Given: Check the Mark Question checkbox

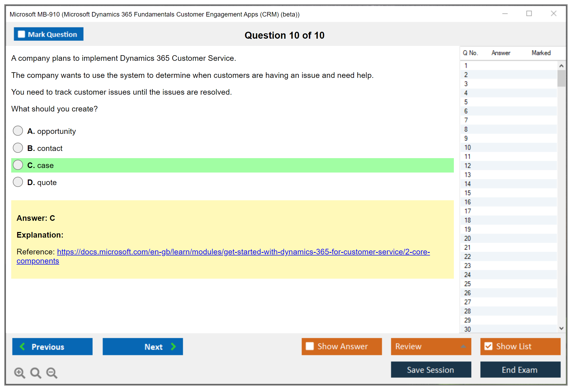Looking at the screenshot, I should [21, 34].
